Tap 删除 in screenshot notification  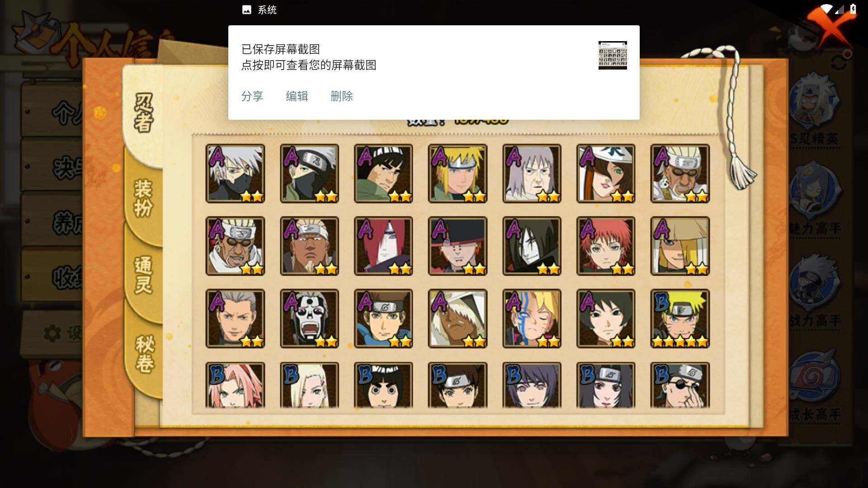click(342, 96)
